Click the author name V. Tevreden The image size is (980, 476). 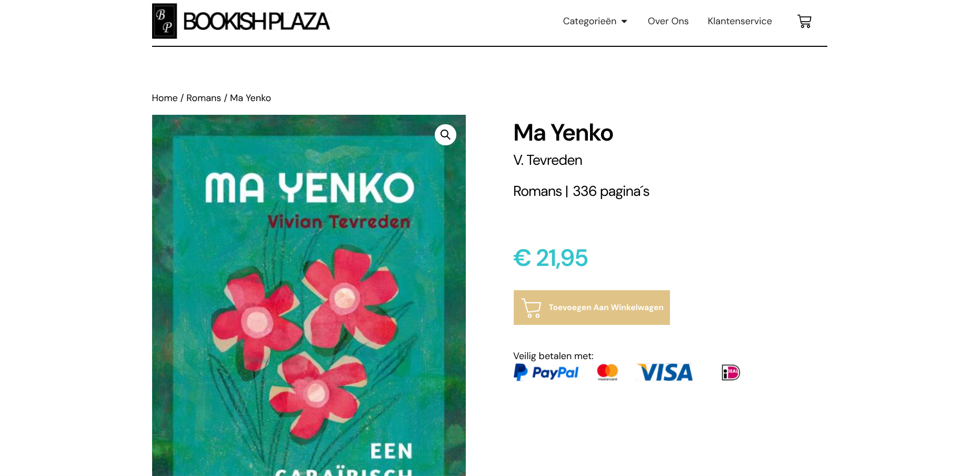[548, 160]
